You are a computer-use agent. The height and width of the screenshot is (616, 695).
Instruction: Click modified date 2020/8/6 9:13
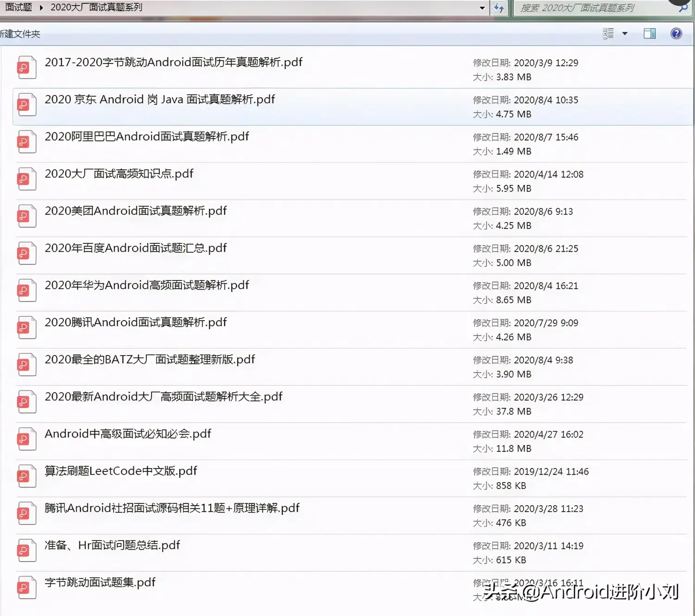click(543, 211)
